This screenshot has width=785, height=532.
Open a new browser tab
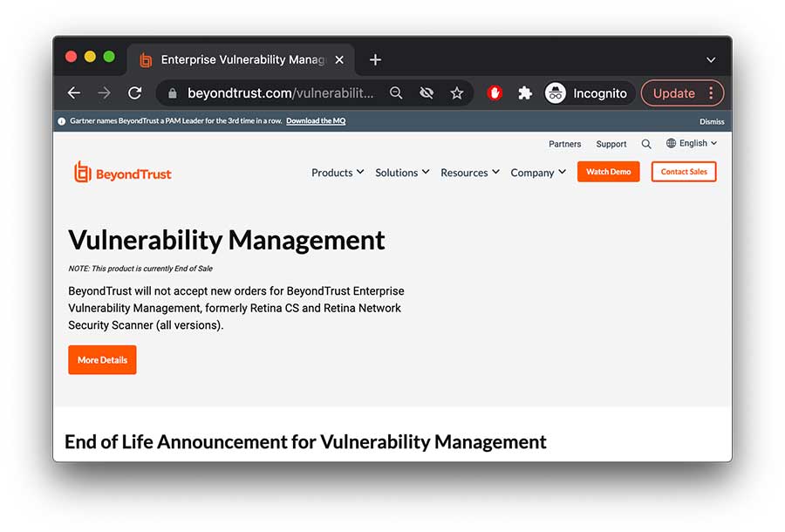[x=375, y=60]
